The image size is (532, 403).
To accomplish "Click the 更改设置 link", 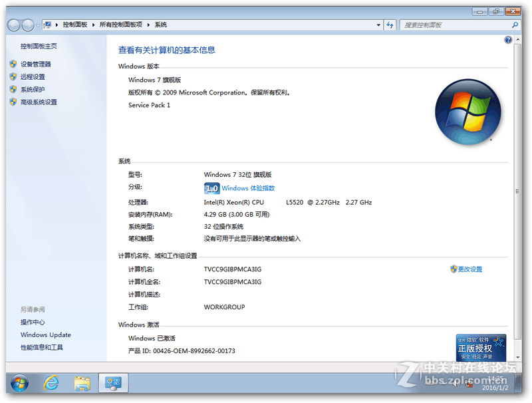I will pos(470,268).
